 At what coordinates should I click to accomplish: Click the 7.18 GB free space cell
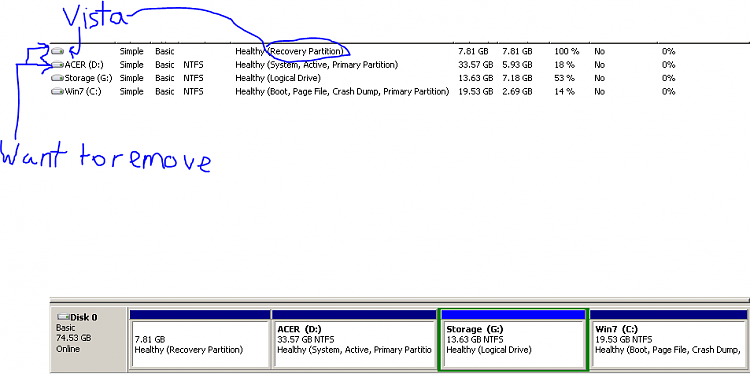517,78
